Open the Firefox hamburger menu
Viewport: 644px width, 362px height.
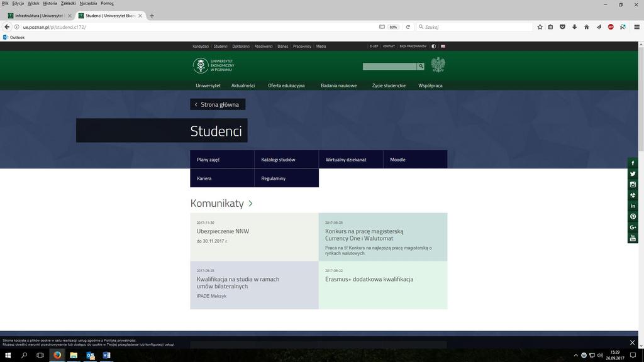coord(636,26)
